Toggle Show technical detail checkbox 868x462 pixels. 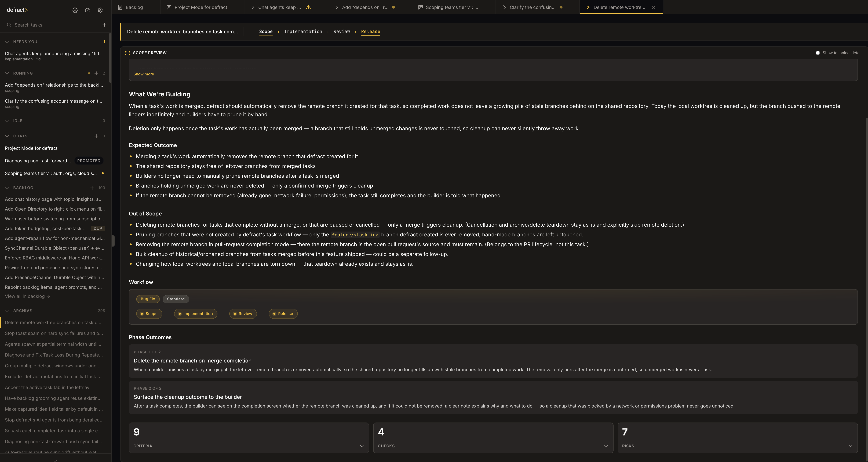point(818,53)
